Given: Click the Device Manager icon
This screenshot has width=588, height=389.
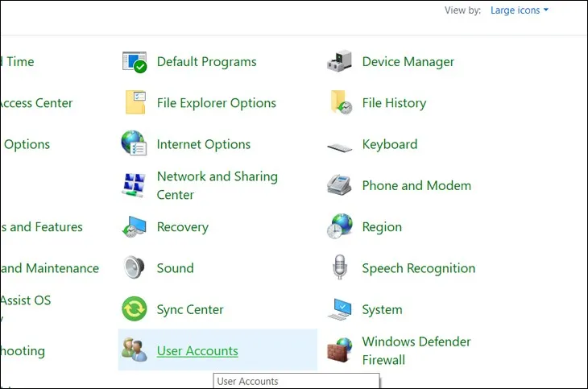Looking at the screenshot, I should coord(339,60).
